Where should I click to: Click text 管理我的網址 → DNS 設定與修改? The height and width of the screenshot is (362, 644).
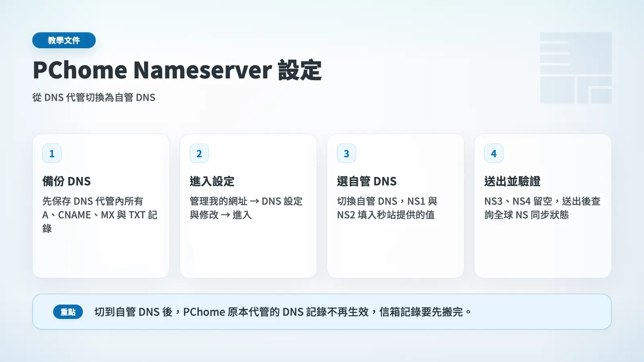[x=246, y=208]
